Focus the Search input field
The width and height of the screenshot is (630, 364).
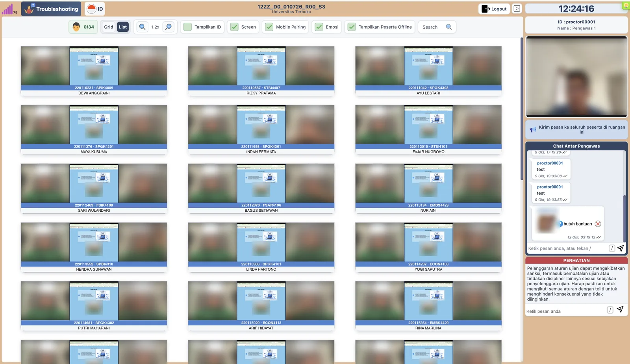point(432,27)
